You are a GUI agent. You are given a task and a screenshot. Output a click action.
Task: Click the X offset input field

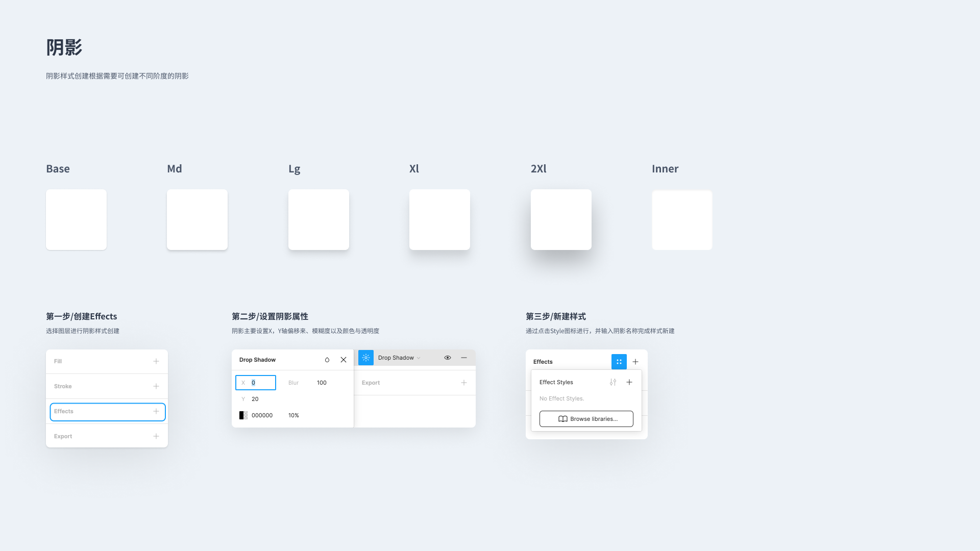tap(256, 383)
